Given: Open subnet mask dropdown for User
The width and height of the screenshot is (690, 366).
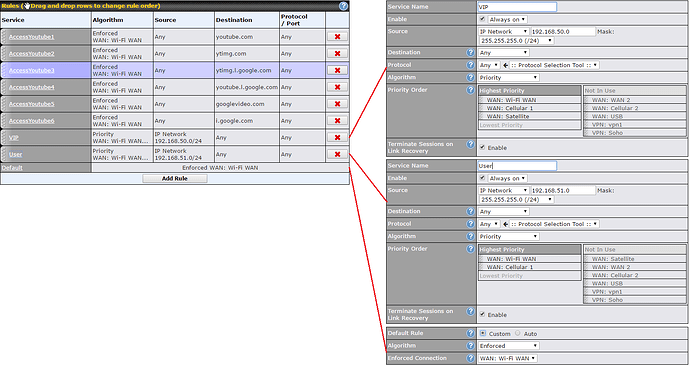Looking at the screenshot, I should click(517, 199).
